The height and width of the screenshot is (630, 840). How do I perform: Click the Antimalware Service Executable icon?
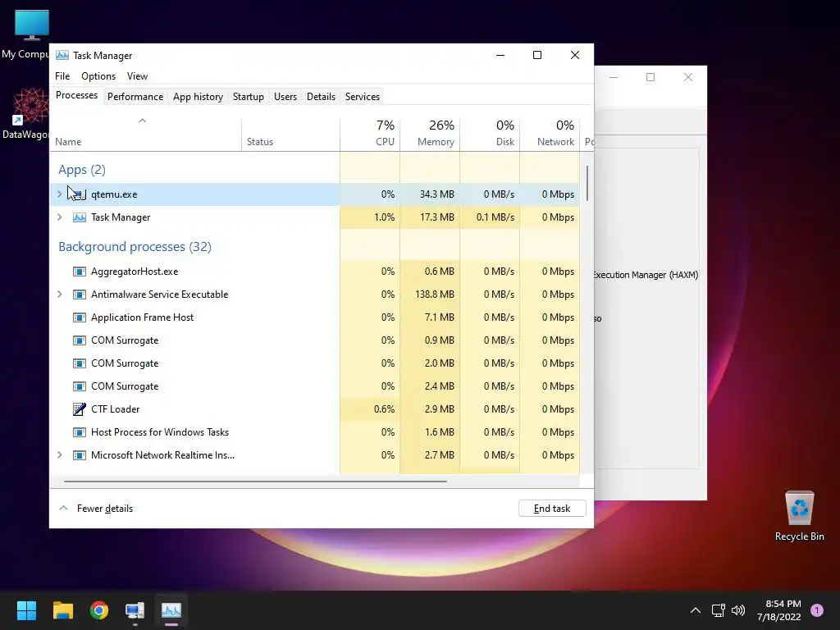pos(80,294)
